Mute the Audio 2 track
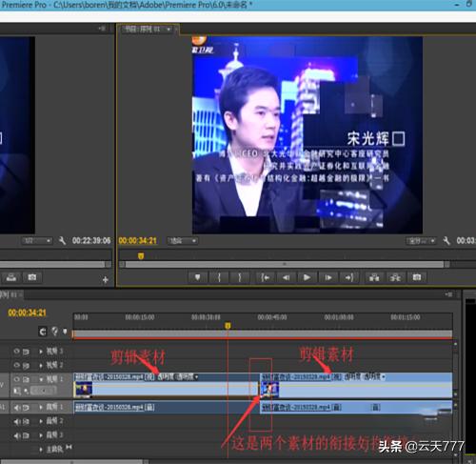This screenshot has height=464, width=476. pyautogui.click(x=16, y=421)
